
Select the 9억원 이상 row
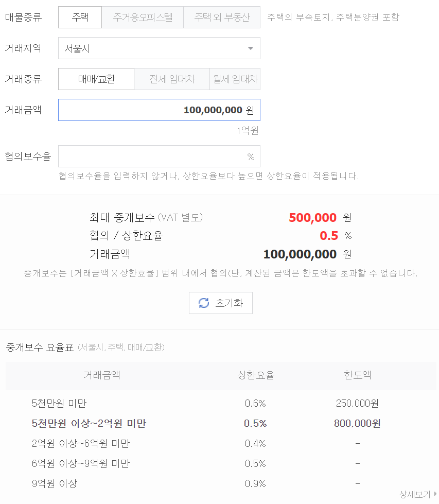221,483
